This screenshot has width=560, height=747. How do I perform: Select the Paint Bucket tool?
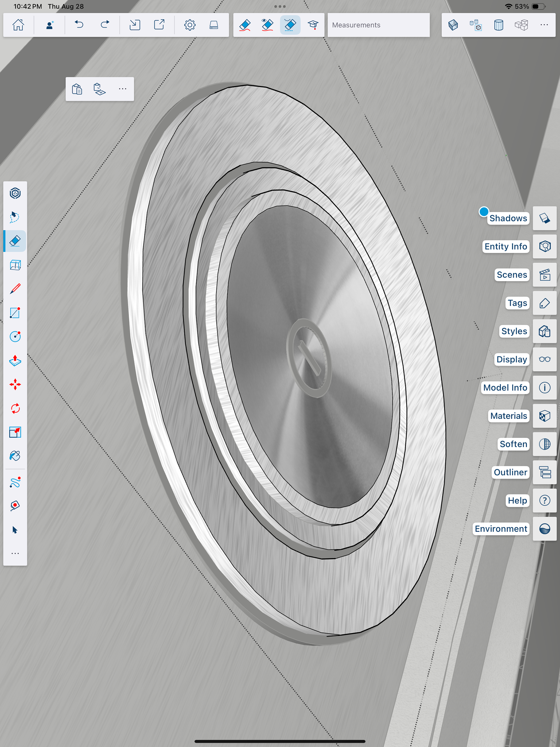pos(15,456)
